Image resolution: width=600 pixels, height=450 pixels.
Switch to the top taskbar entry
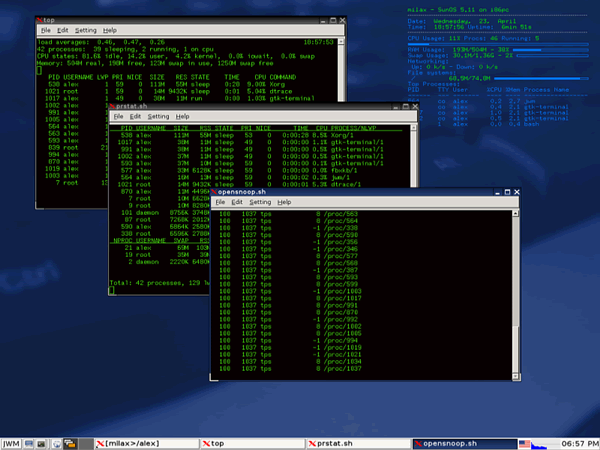pyautogui.click(x=253, y=443)
